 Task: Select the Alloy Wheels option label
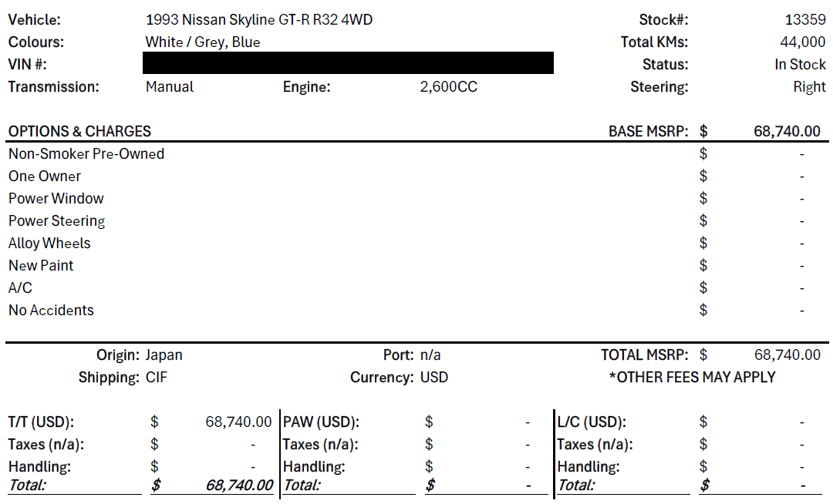[x=49, y=243]
